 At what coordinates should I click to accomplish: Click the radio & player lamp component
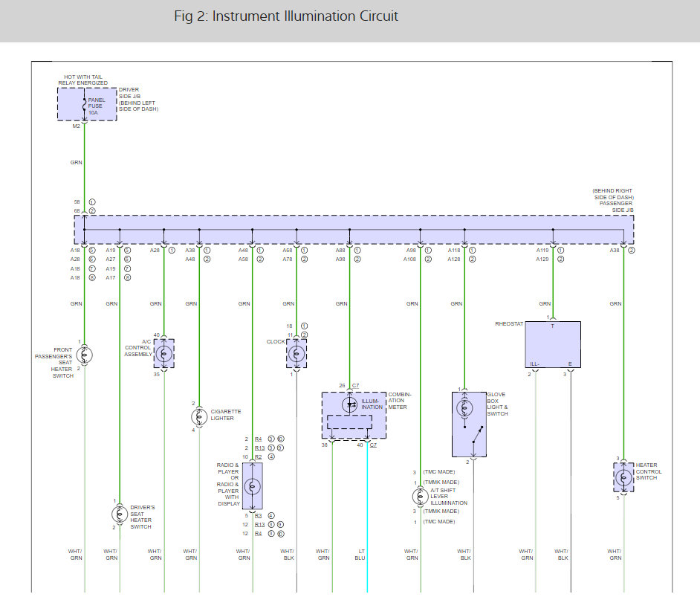pyautogui.click(x=252, y=486)
